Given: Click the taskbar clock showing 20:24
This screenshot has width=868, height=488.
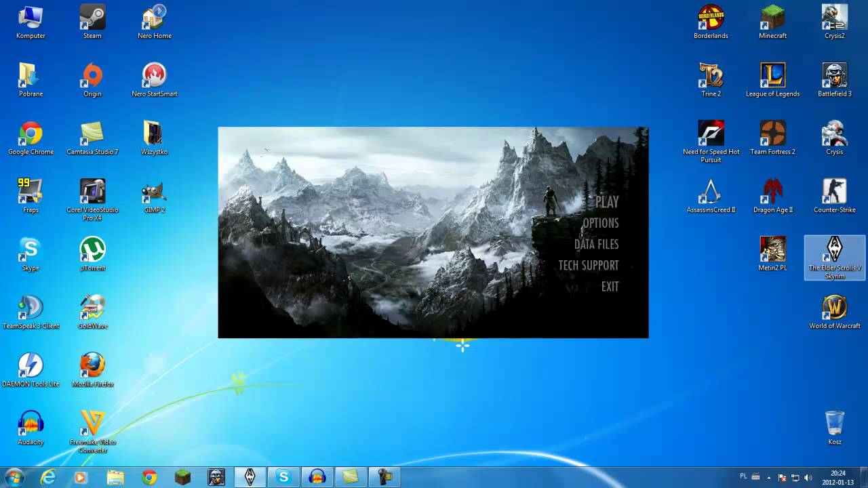Looking at the screenshot, I should [x=837, y=478].
